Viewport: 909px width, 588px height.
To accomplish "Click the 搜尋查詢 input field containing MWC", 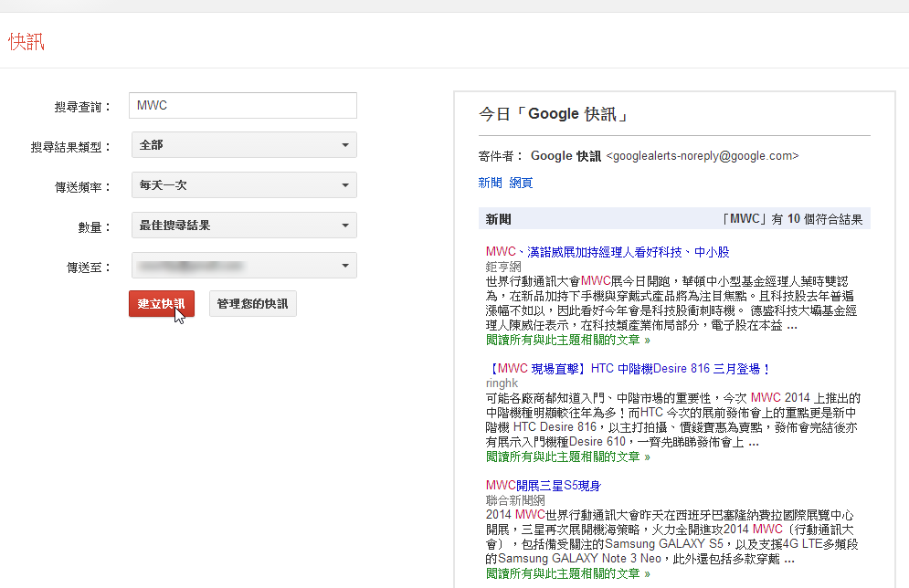I will pyautogui.click(x=242, y=105).
